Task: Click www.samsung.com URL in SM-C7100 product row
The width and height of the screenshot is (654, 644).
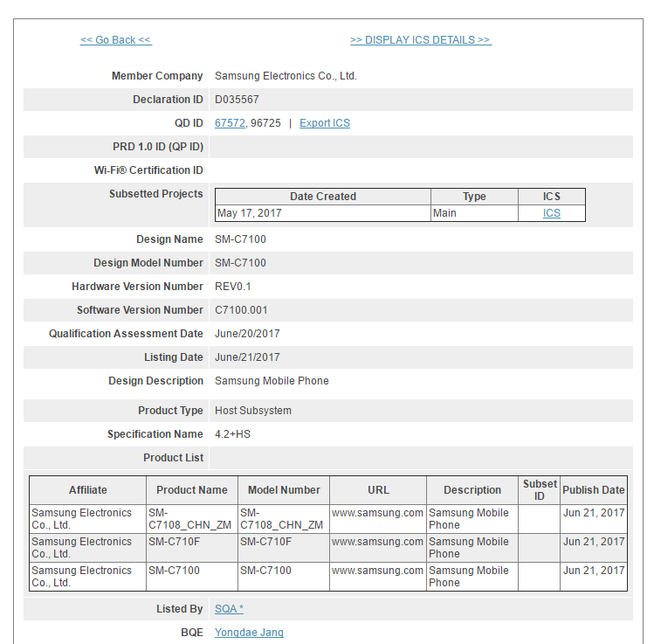Action: point(377,571)
